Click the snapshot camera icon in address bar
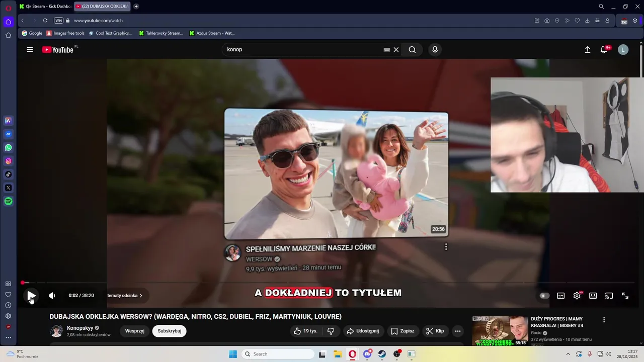This screenshot has width=644, height=362. point(547,21)
